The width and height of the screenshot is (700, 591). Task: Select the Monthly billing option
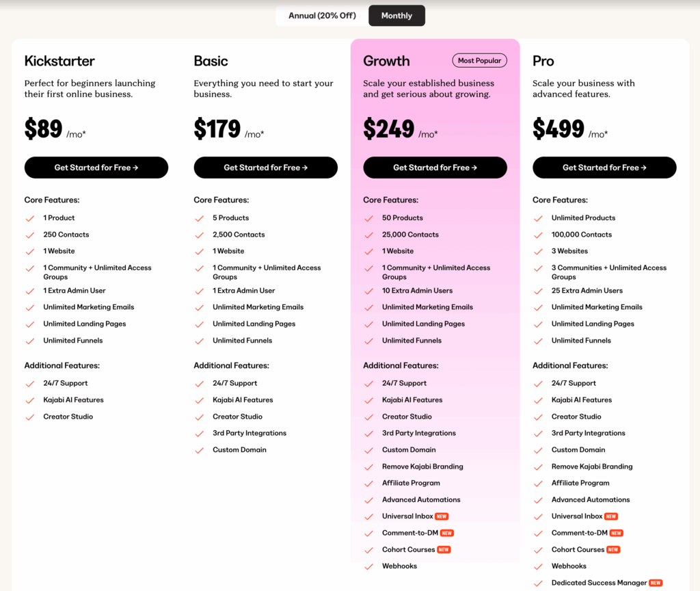[396, 16]
